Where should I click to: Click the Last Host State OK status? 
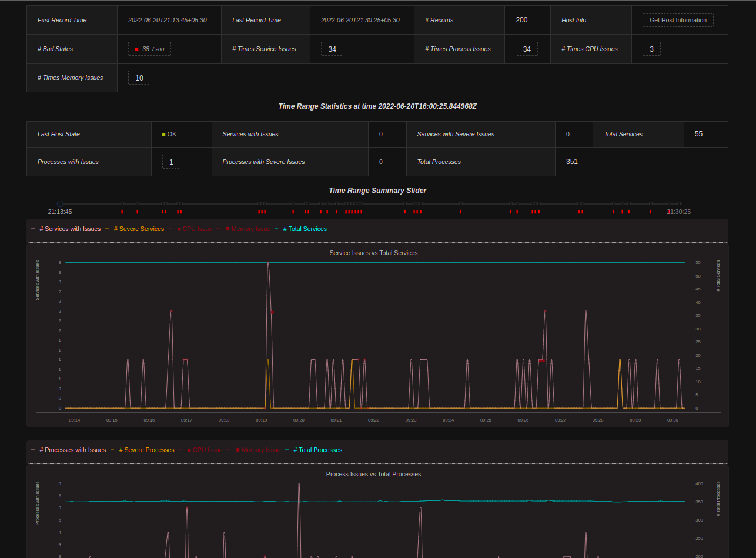pyautogui.click(x=169, y=134)
